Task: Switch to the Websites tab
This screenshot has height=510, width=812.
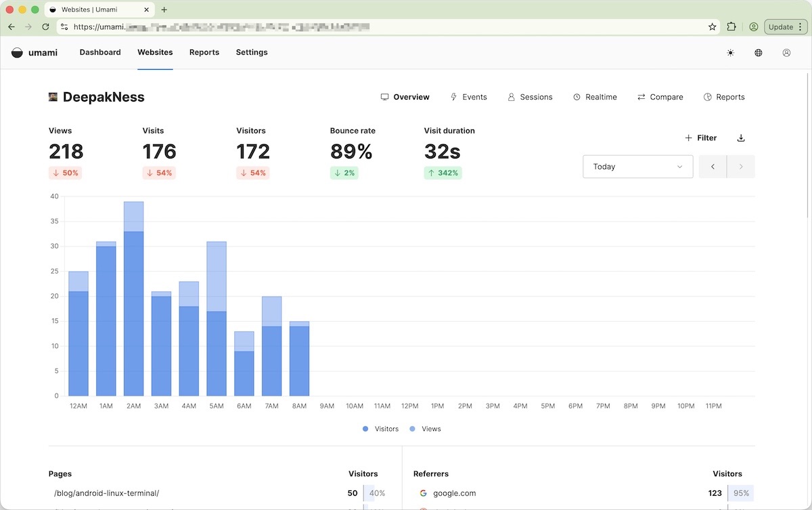Action: 155,52
